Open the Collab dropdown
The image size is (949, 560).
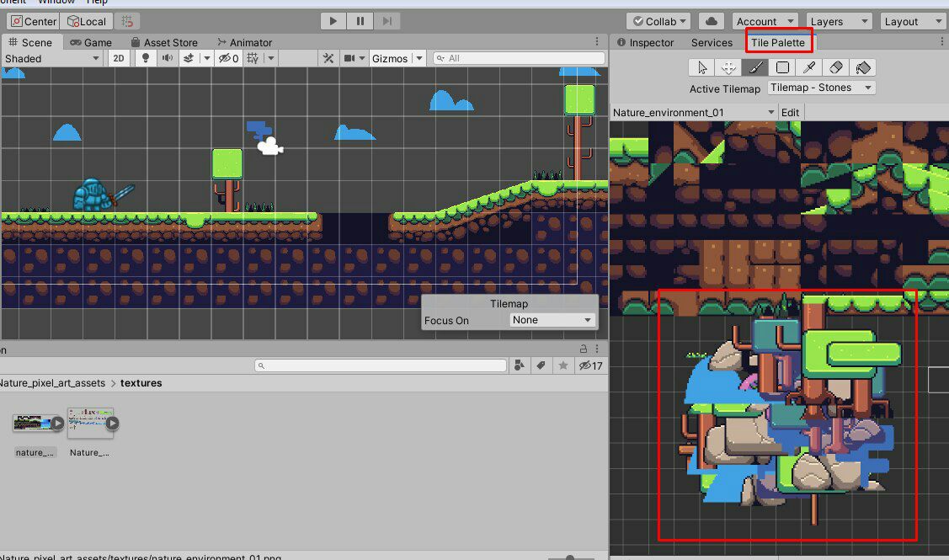tap(658, 21)
